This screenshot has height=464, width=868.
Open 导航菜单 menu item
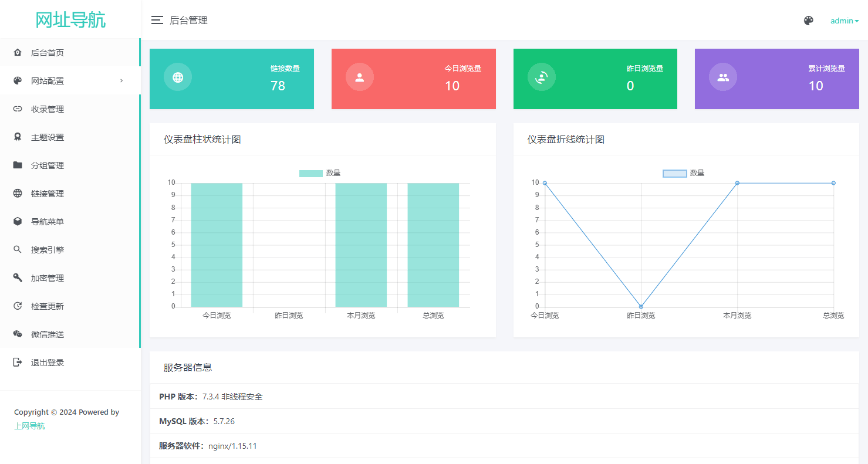click(70, 222)
